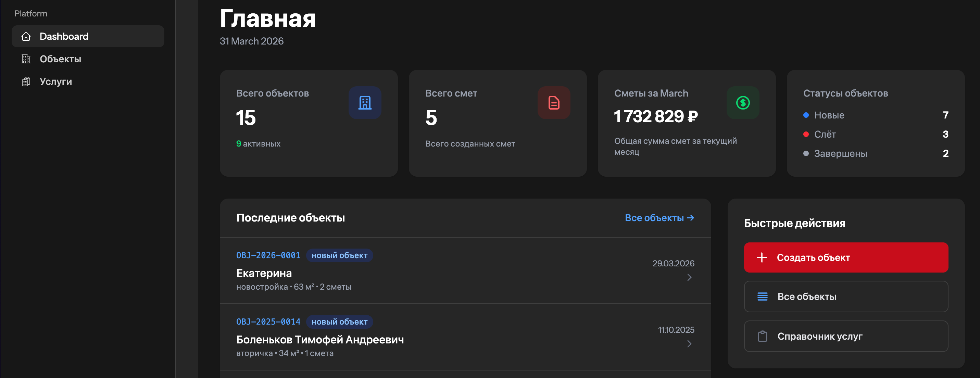Expand the Екатерина row chevron arrow
Viewport: 980px width, 378px height.
pyautogui.click(x=689, y=278)
